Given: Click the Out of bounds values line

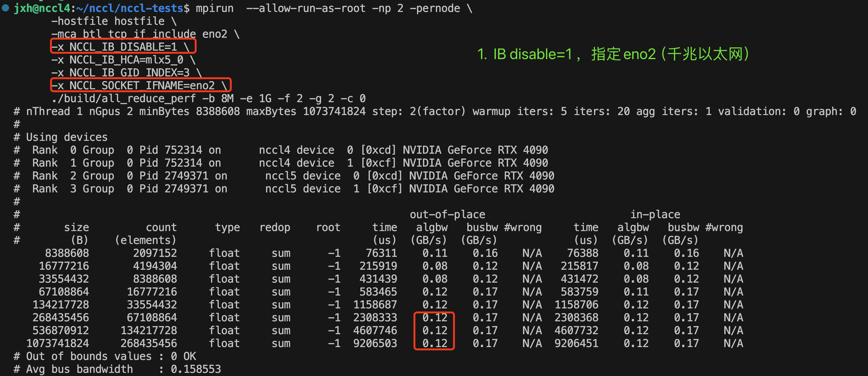Looking at the screenshot, I should click(x=104, y=356).
